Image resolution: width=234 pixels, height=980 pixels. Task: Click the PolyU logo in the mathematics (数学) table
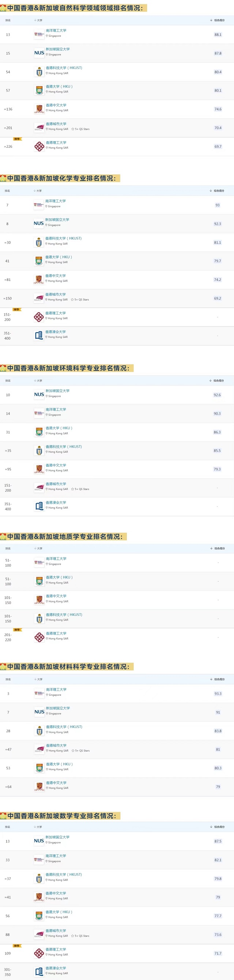point(39,953)
